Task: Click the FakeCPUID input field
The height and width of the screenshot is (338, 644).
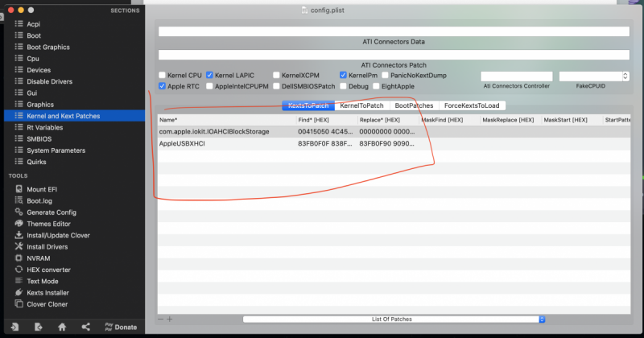Action: (x=591, y=76)
